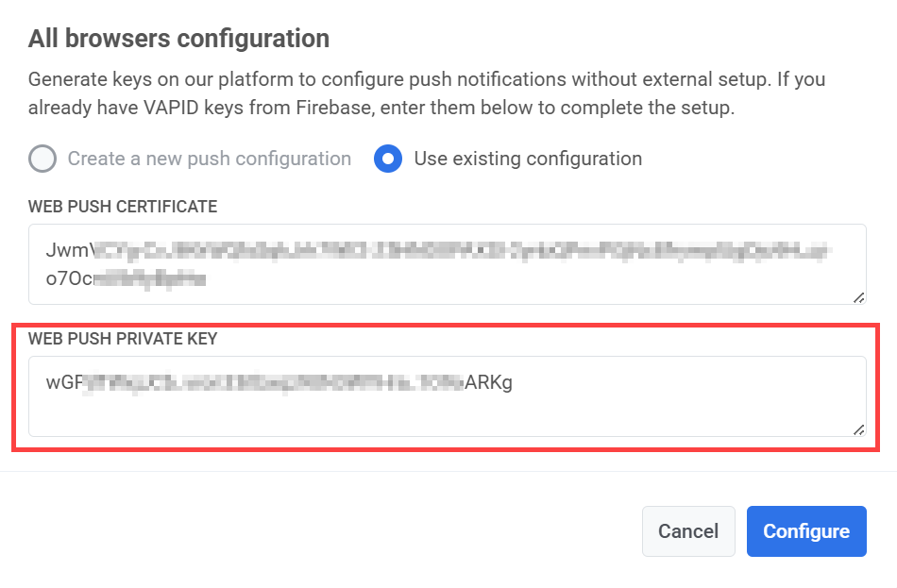The height and width of the screenshot is (588, 897).
Task: Click the WEB PUSH CERTIFICATE label
Action: pyautogui.click(x=123, y=206)
